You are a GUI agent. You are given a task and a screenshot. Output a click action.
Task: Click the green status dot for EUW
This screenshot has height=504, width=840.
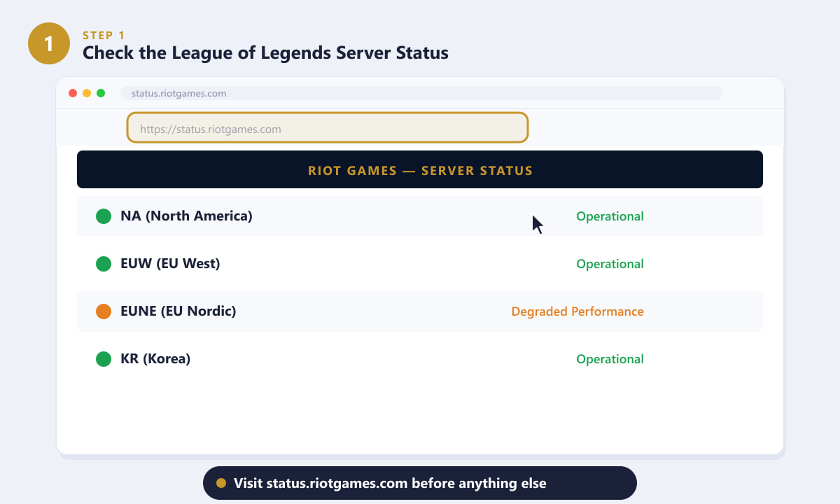[x=104, y=264]
